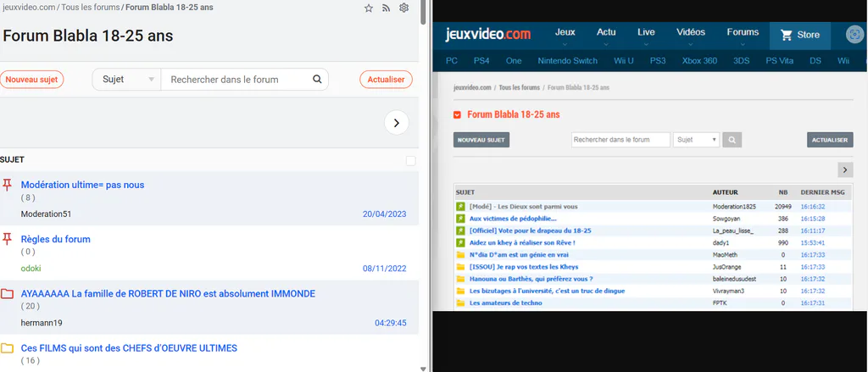This screenshot has width=868, height=372.
Task: Click the search magnifier in left forum search
Action: [x=317, y=79]
